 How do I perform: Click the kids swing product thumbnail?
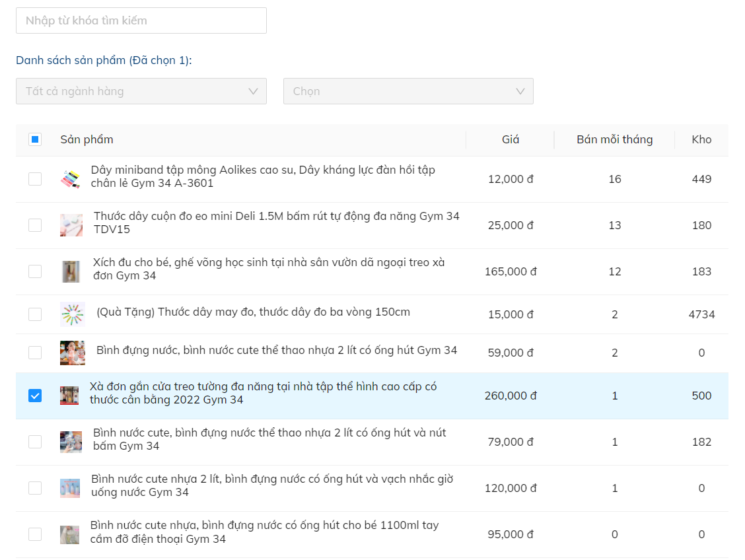pyautogui.click(x=71, y=271)
